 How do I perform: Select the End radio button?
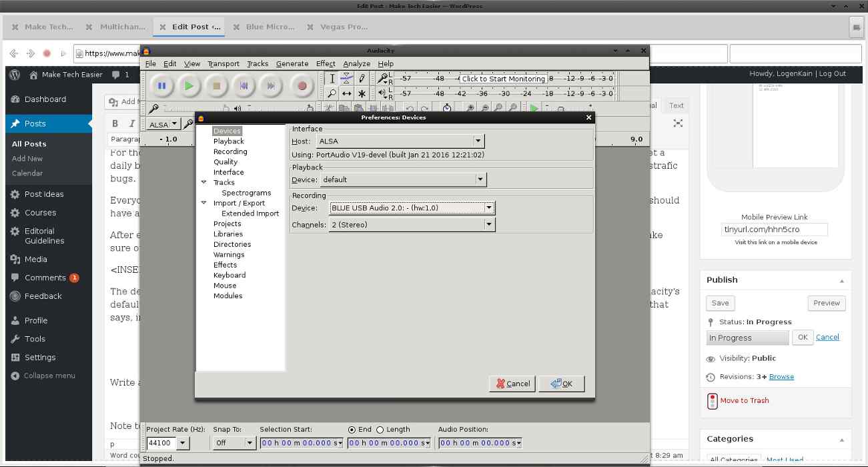pos(353,429)
